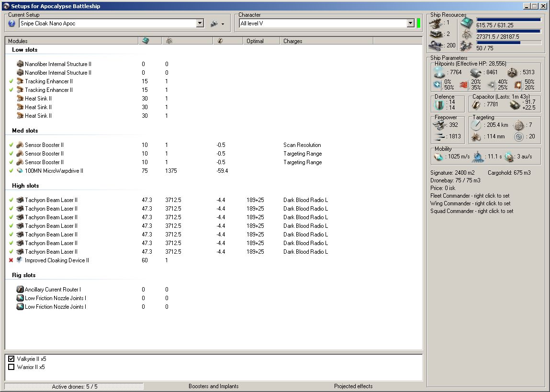550x392 pixels.
Task: Click the green character status indicator
Action: coord(418,23)
